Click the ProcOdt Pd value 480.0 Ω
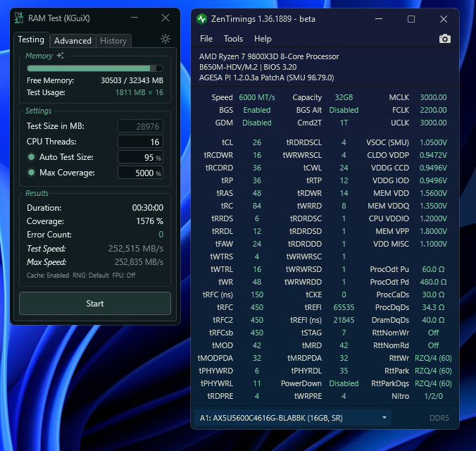This screenshot has height=451, width=476. pos(433,282)
